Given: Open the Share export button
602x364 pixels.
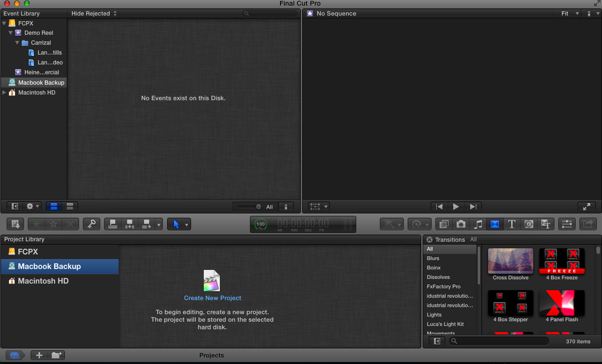Looking at the screenshot, I should 588,224.
